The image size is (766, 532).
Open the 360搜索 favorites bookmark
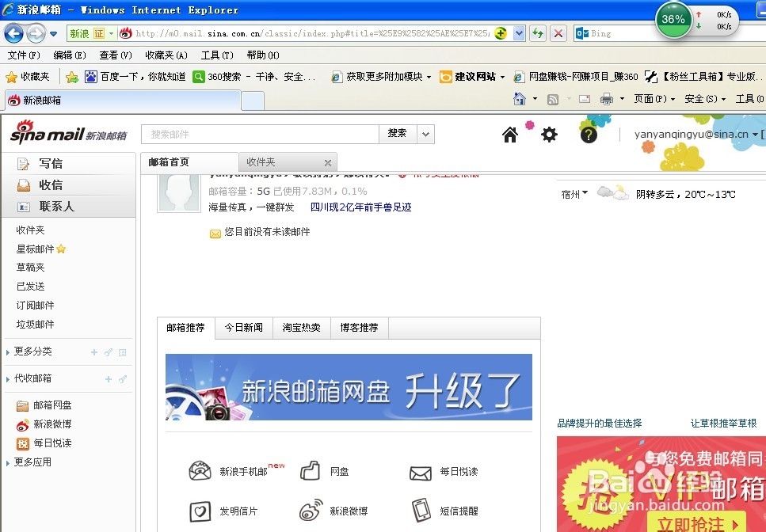click(255, 77)
